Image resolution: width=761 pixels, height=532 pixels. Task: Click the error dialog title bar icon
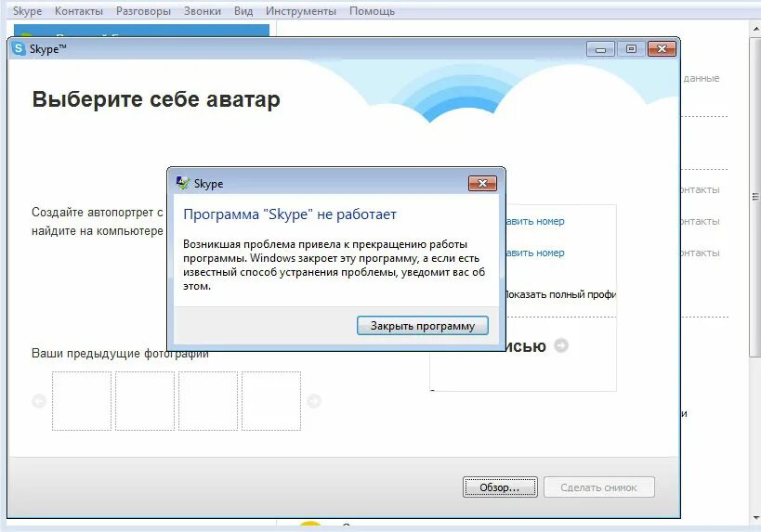point(182,183)
